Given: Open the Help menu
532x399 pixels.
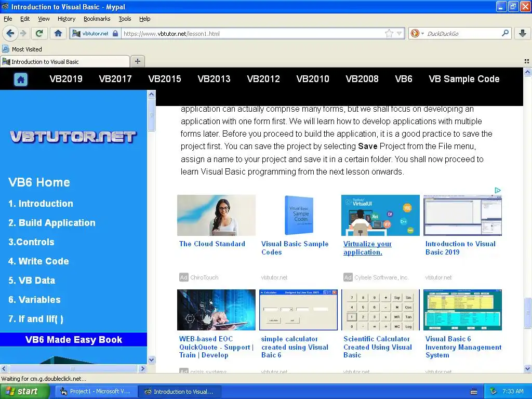Looking at the screenshot, I should 145,19.
